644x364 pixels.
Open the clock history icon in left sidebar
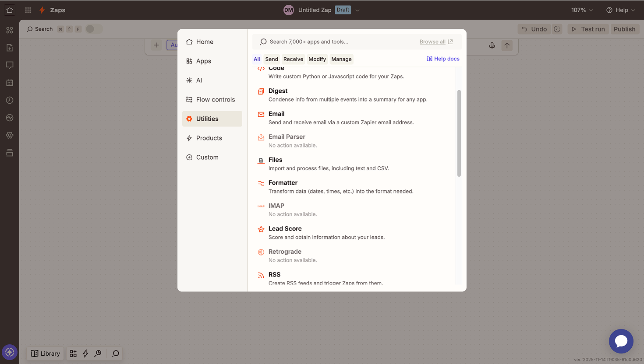[10, 100]
